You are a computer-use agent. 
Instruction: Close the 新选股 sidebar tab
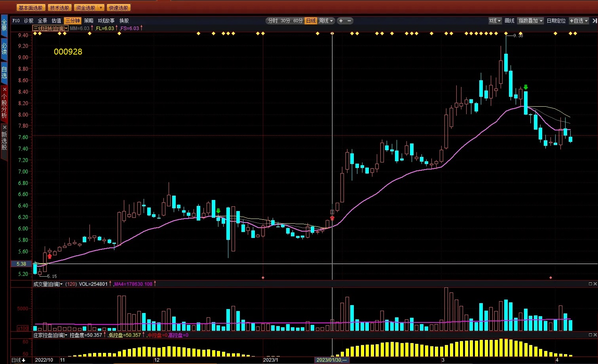tap(4, 127)
